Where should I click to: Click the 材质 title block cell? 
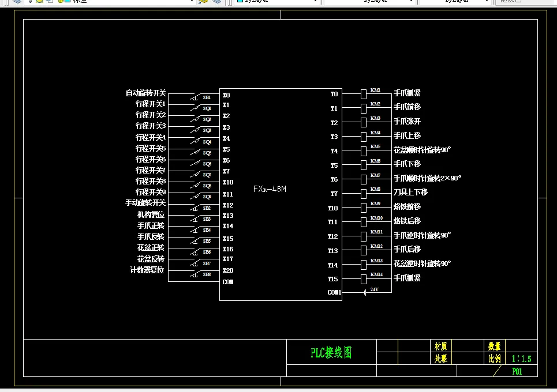click(440, 346)
